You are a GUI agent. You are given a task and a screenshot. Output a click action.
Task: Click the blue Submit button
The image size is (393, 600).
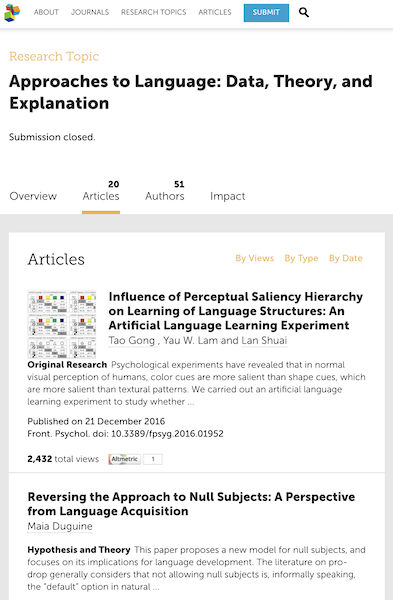[266, 13]
